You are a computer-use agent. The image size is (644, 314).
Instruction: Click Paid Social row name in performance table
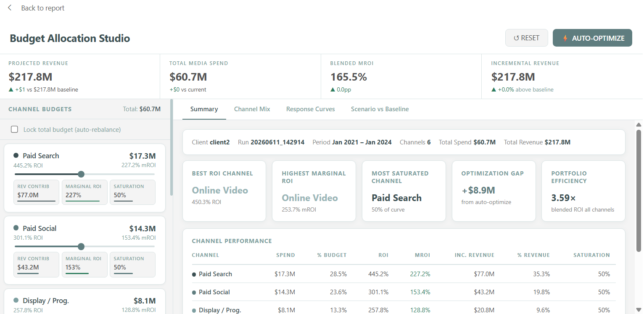tap(214, 292)
